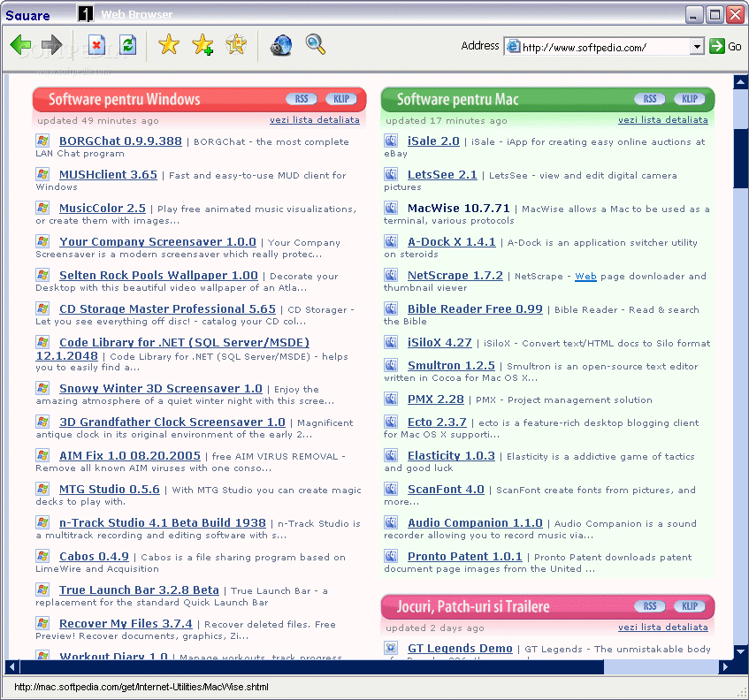The height and width of the screenshot is (700, 749).
Task: Open n-Track Studio 4.1 Beta link
Action: click(163, 523)
